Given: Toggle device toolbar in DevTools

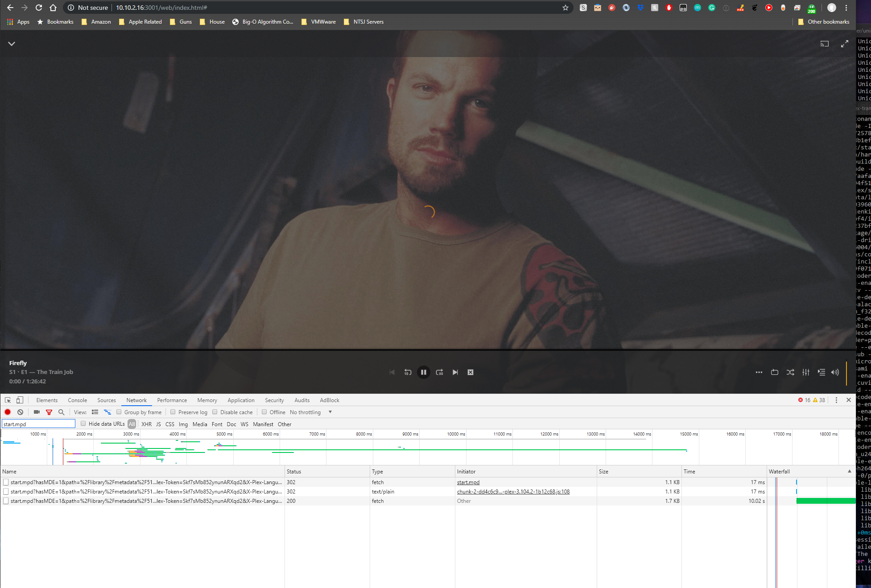Looking at the screenshot, I should tap(20, 400).
